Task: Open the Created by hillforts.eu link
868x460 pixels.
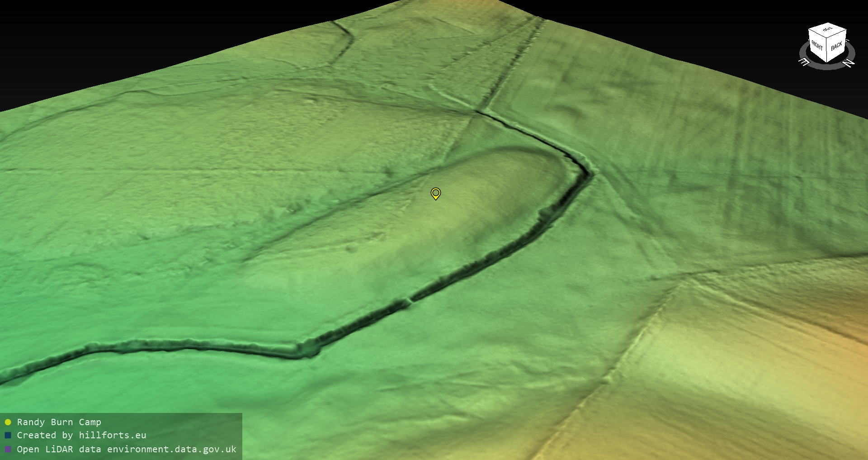Action: tap(81, 435)
